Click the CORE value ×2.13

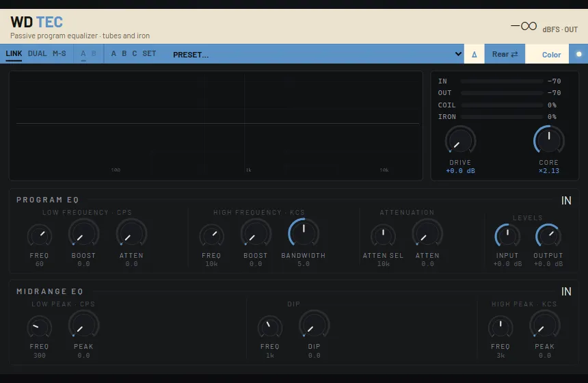[548, 171]
